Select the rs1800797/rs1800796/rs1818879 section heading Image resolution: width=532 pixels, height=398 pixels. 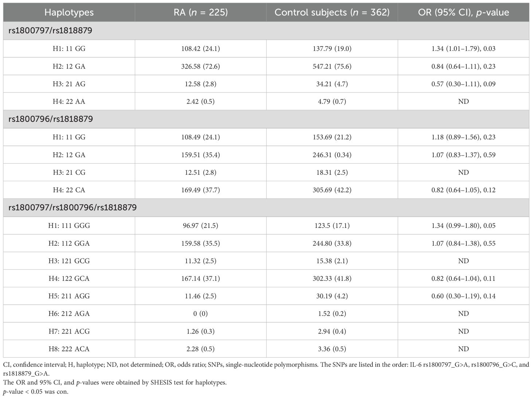[73, 208]
